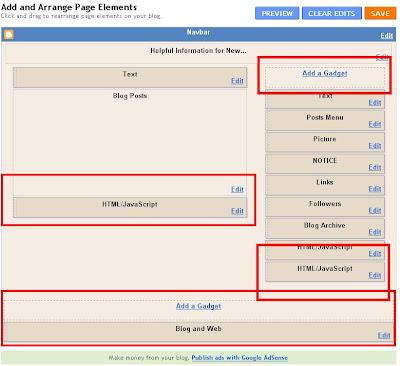Edit the Blog Archive gadget

click(x=375, y=232)
